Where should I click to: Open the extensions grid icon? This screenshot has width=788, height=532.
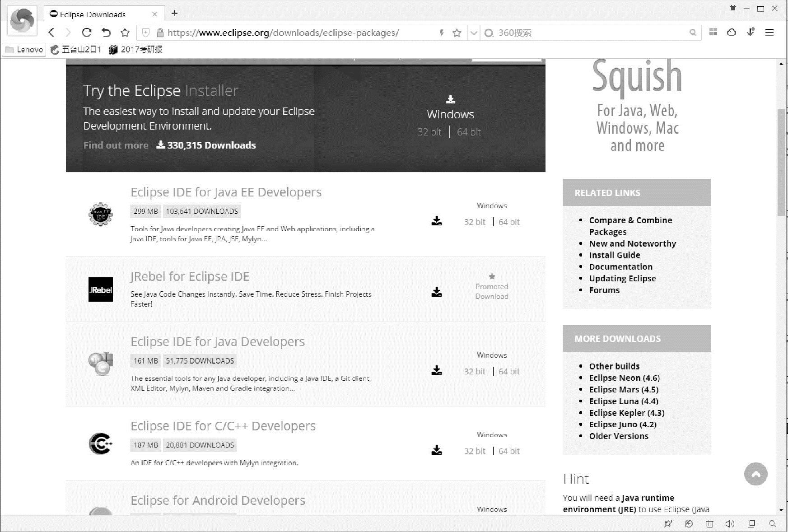[713, 32]
